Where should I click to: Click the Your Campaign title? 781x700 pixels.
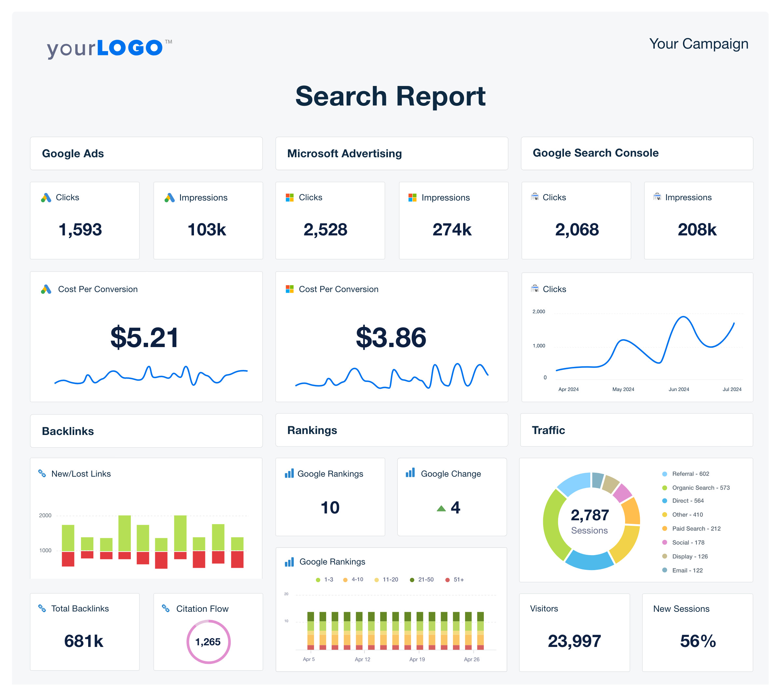[699, 44]
